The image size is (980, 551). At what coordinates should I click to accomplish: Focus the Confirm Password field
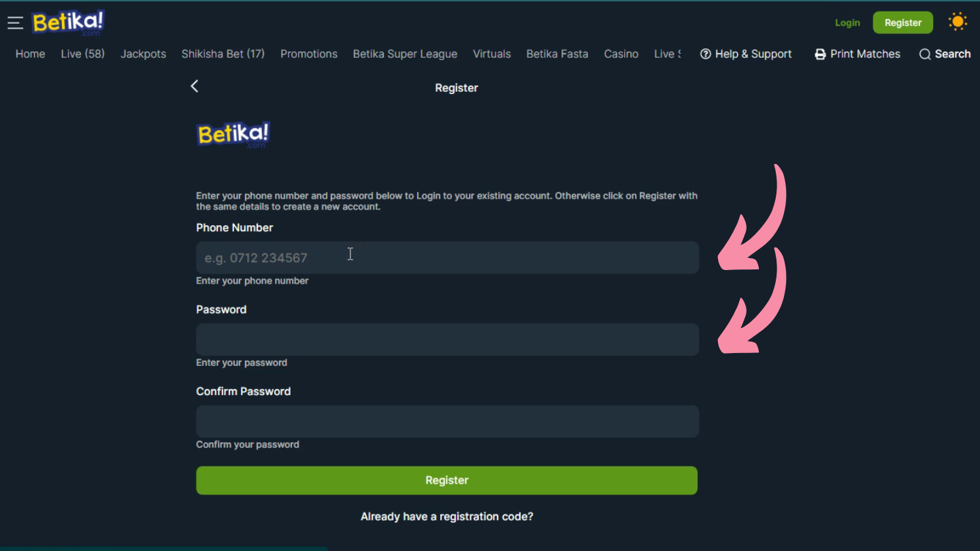tap(447, 421)
